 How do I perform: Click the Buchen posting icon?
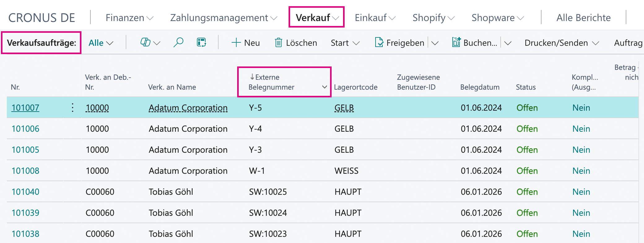456,42
